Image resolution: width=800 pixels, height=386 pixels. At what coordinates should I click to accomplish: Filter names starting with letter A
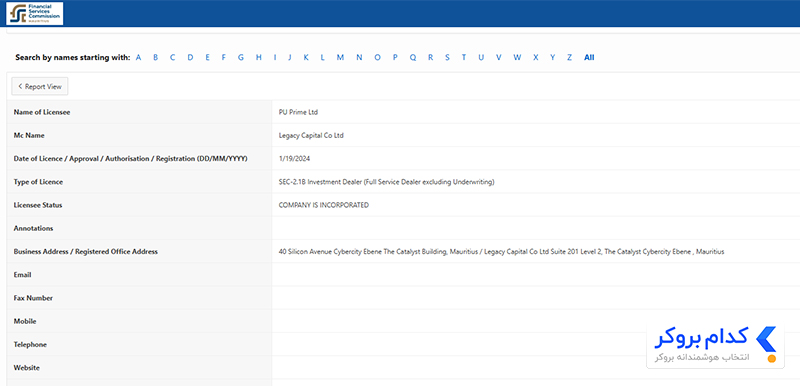pyautogui.click(x=138, y=58)
